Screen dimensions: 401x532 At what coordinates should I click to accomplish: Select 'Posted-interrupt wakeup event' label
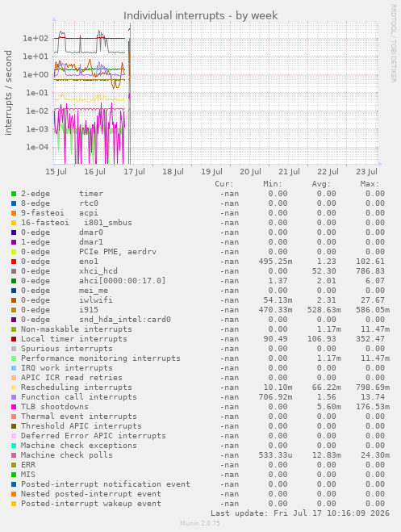point(91,504)
